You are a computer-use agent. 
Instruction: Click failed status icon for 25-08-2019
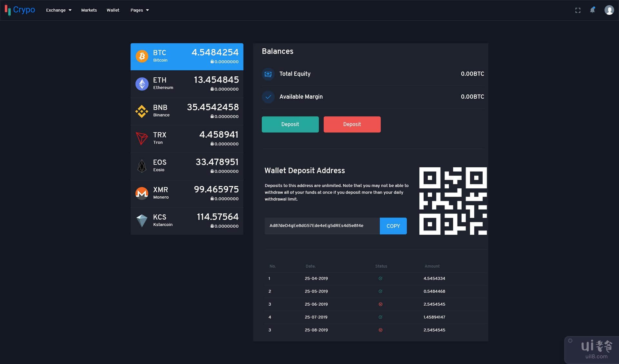[x=380, y=330]
